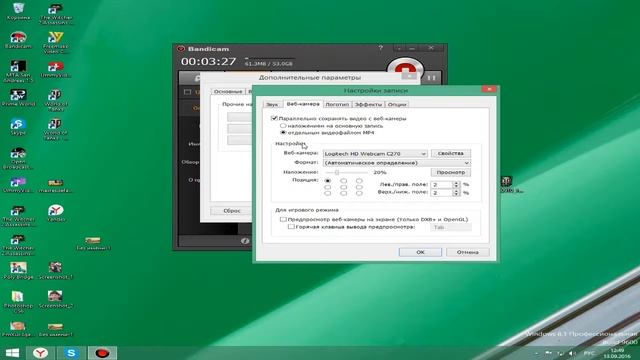The width and height of the screenshot is (640, 360).
Task: Select overlay on main recording option
Action: coord(283,126)
